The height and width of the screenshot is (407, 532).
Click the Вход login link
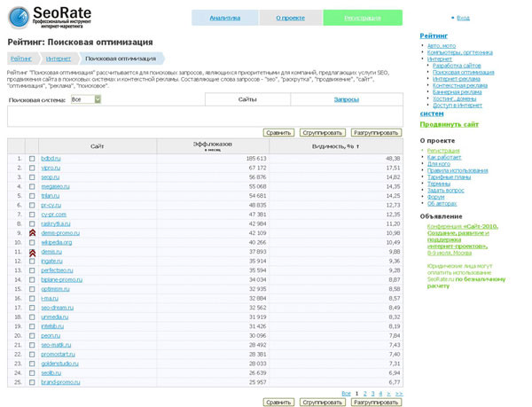(463, 18)
